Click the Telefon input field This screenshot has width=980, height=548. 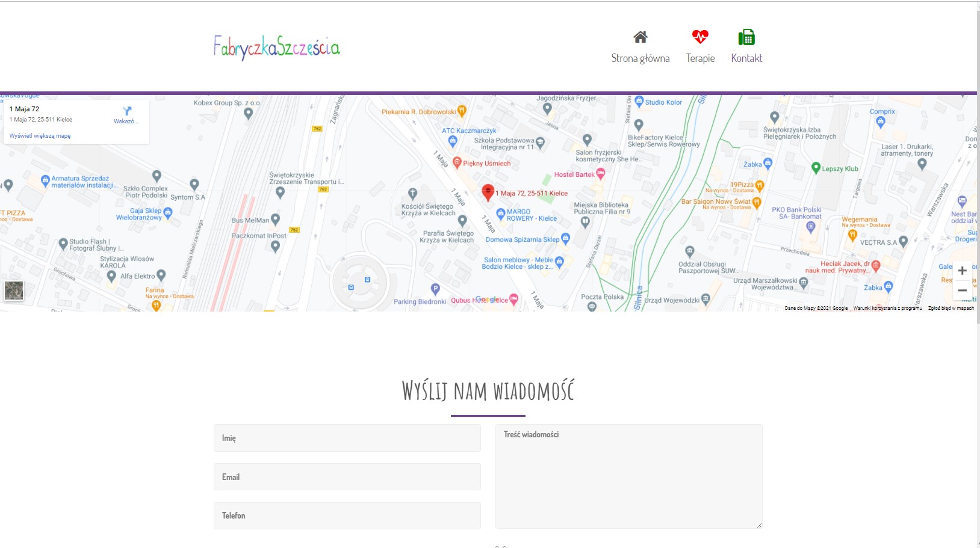pos(347,516)
